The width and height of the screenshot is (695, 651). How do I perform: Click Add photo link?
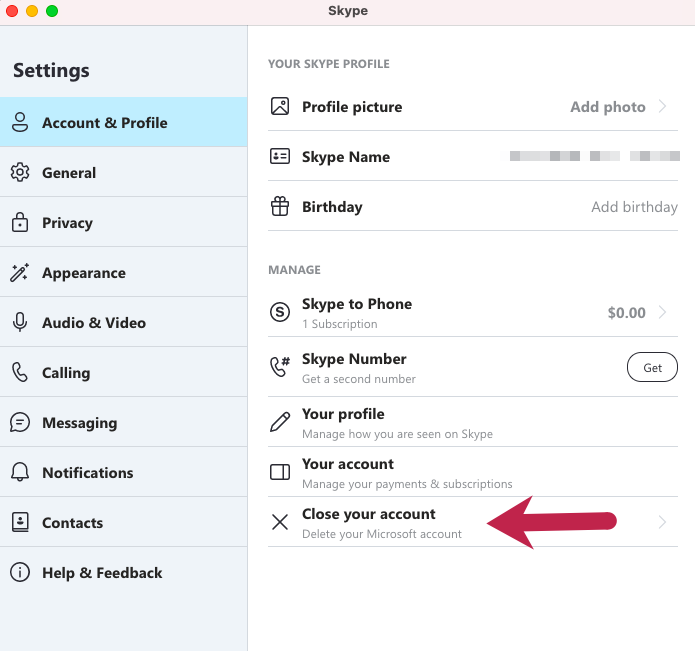coord(608,107)
